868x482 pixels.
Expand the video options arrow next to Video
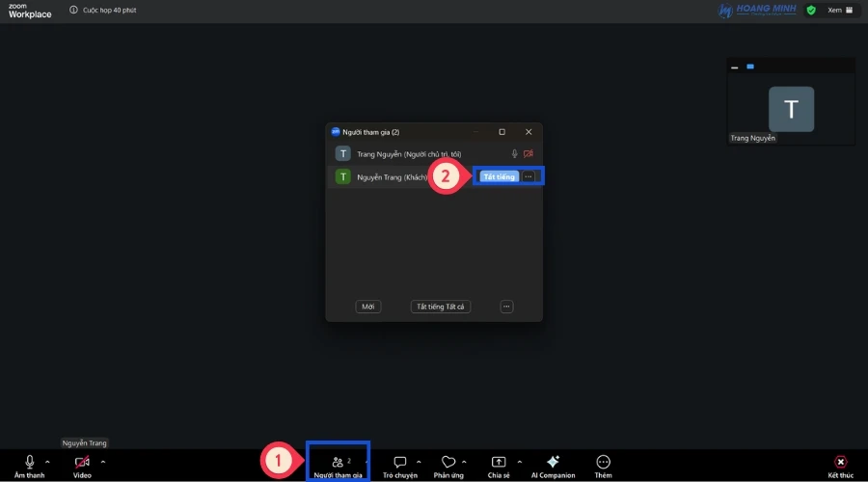(x=103, y=462)
